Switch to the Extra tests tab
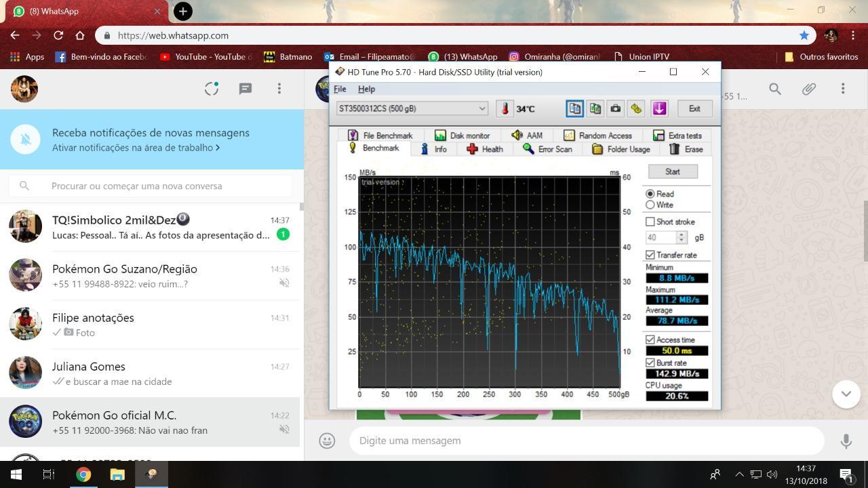 click(x=677, y=135)
